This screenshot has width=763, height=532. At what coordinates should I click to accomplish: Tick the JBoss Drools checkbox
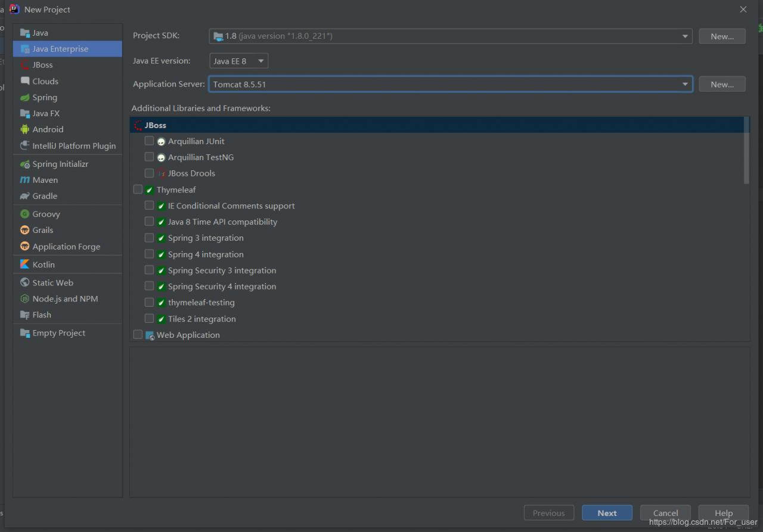[x=149, y=173]
